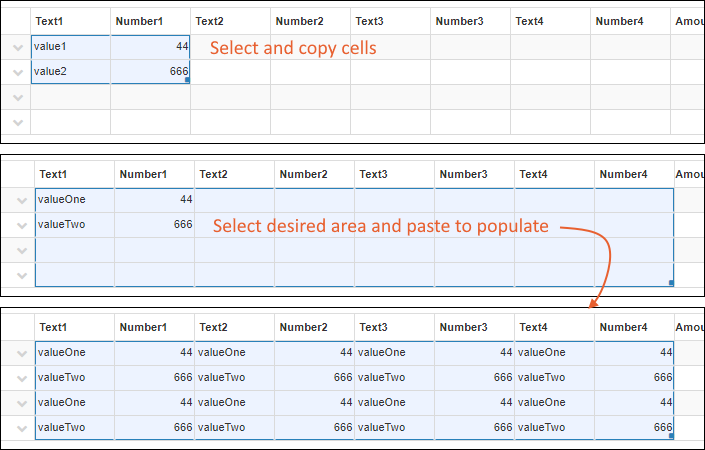Open row chevron beside valueTwo in middle grid
Screen dimensions: 705x450
pos(21,225)
